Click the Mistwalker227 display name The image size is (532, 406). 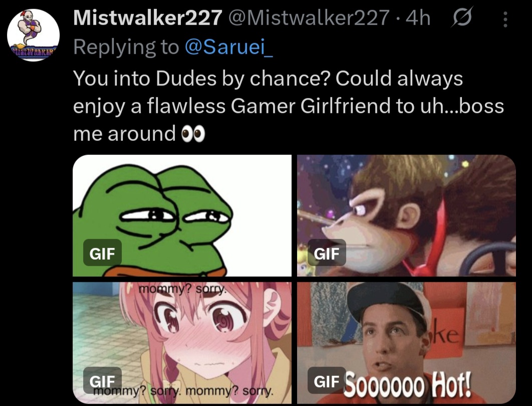148,18
